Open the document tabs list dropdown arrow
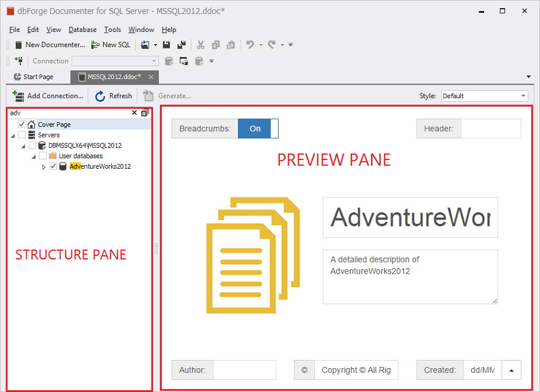 tap(528, 77)
